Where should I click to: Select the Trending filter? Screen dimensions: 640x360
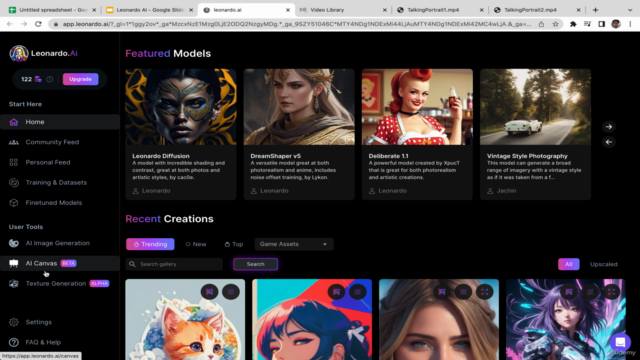pyautogui.click(x=150, y=244)
